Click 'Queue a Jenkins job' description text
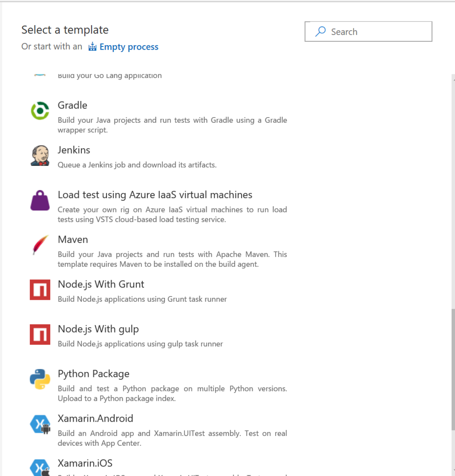 [137, 165]
